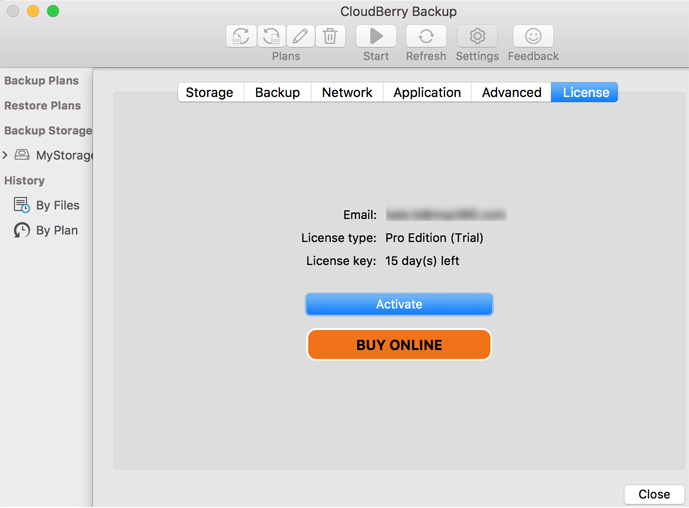Image resolution: width=689 pixels, height=508 pixels.
Task: Click the delete plan trash icon
Action: (x=330, y=36)
